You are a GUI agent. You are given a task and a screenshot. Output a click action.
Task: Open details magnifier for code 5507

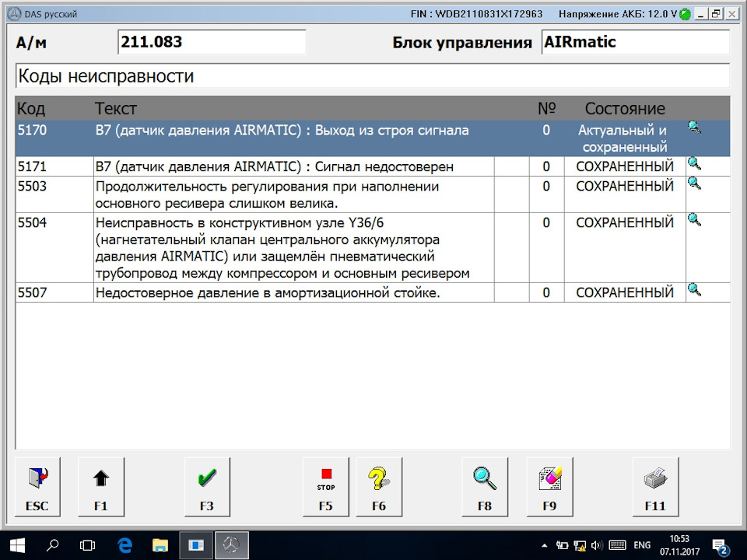[x=694, y=289]
